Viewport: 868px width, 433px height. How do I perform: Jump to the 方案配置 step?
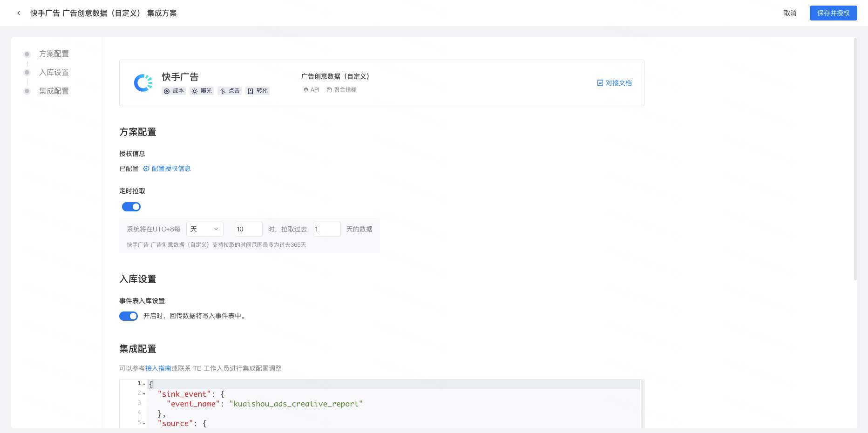(54, 54)
